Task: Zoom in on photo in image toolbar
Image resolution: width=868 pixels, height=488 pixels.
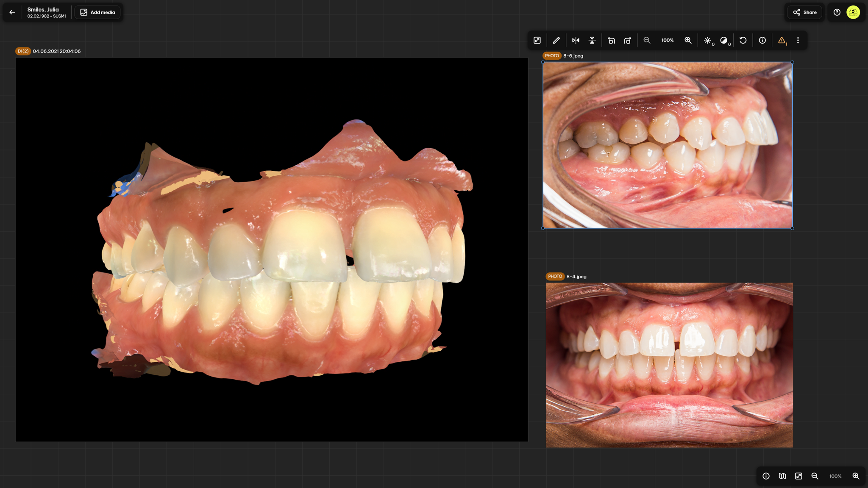Action: (x=688, y=40)
